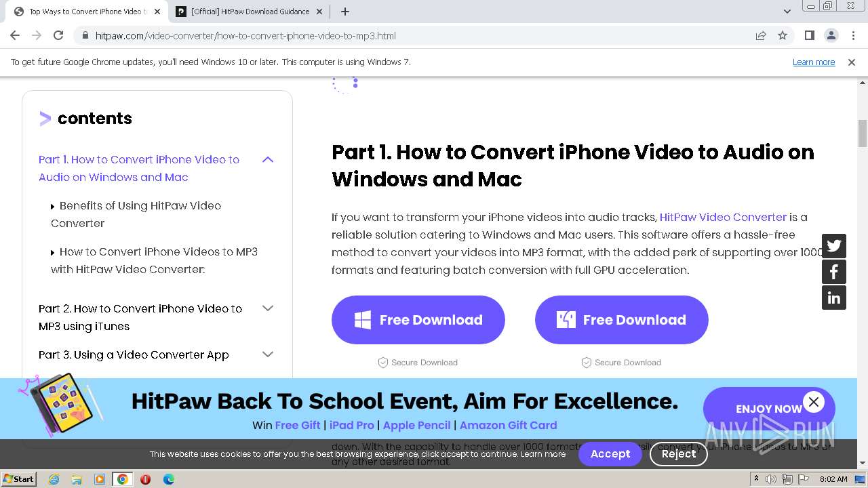
Task: Click the Chrome icon on the taskbar
Action: pos(123,479)
